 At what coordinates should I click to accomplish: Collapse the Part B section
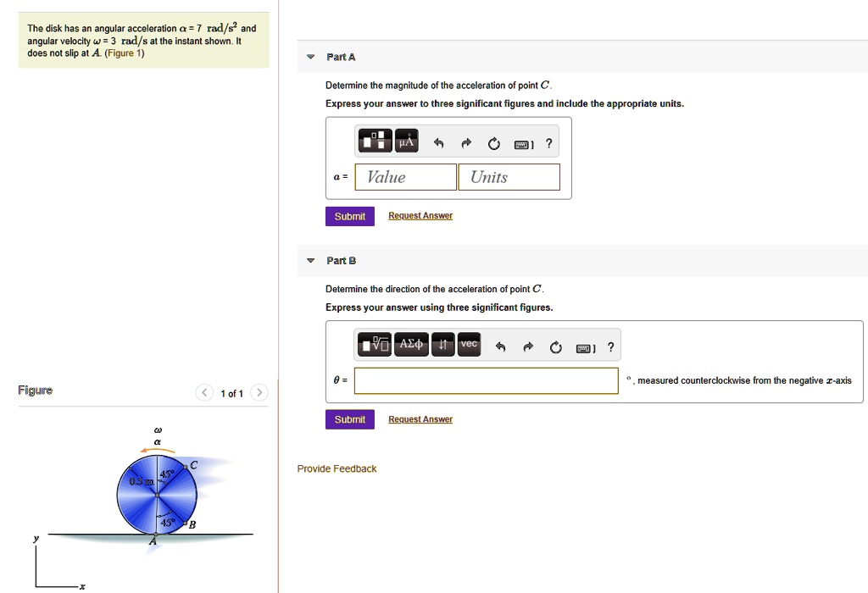pos(309,261)
